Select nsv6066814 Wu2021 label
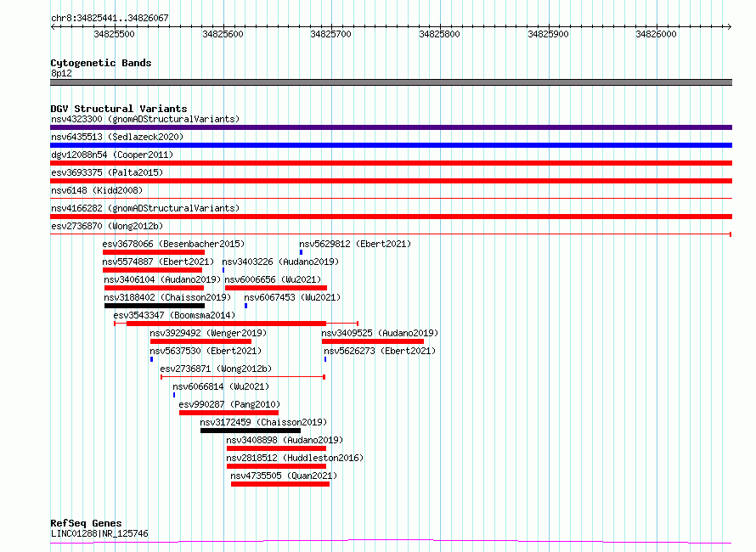Screen dimensions: 756x552 221,386
